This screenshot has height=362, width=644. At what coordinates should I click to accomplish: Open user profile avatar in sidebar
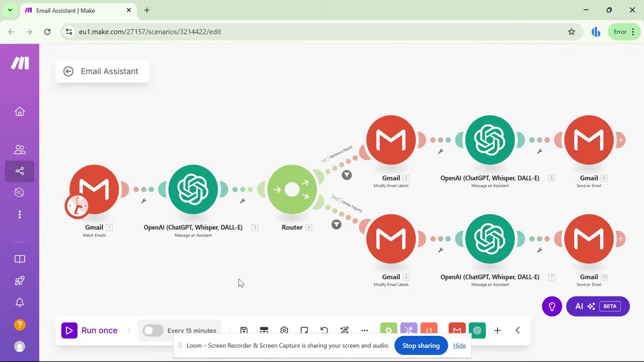pos(20,346)
